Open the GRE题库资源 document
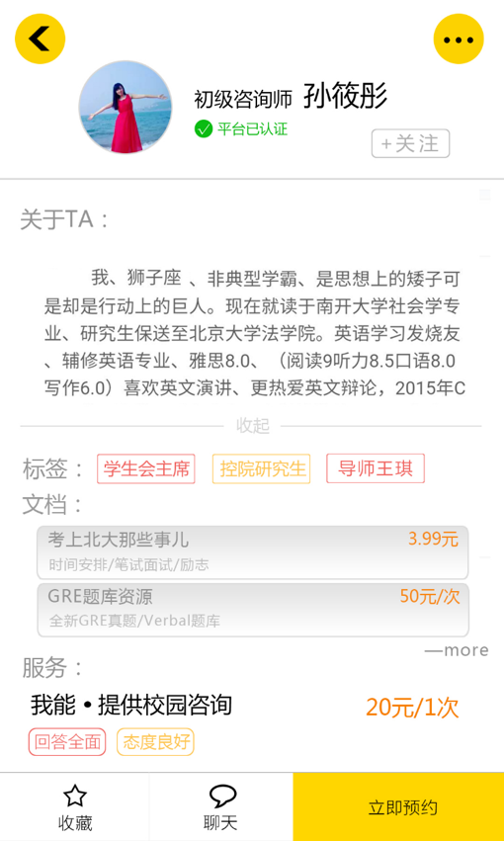 [x=253, y=610]
